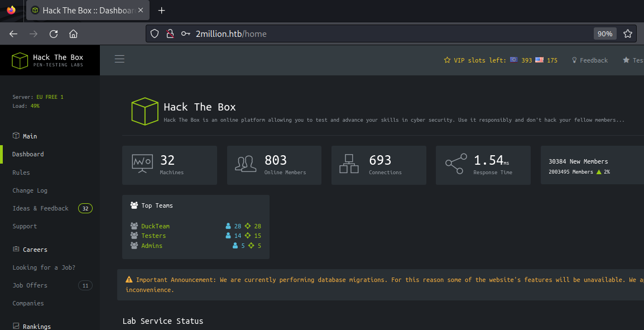644x330 pixels.
Task: Reload the page with the refresh icon
Action: [x=54, y=34]
